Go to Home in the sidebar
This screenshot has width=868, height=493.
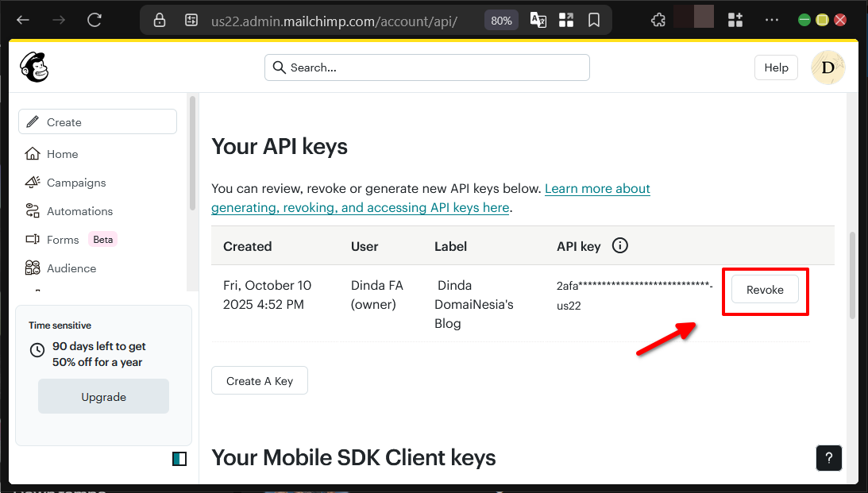pyautogui.click(x=32, y=153)
